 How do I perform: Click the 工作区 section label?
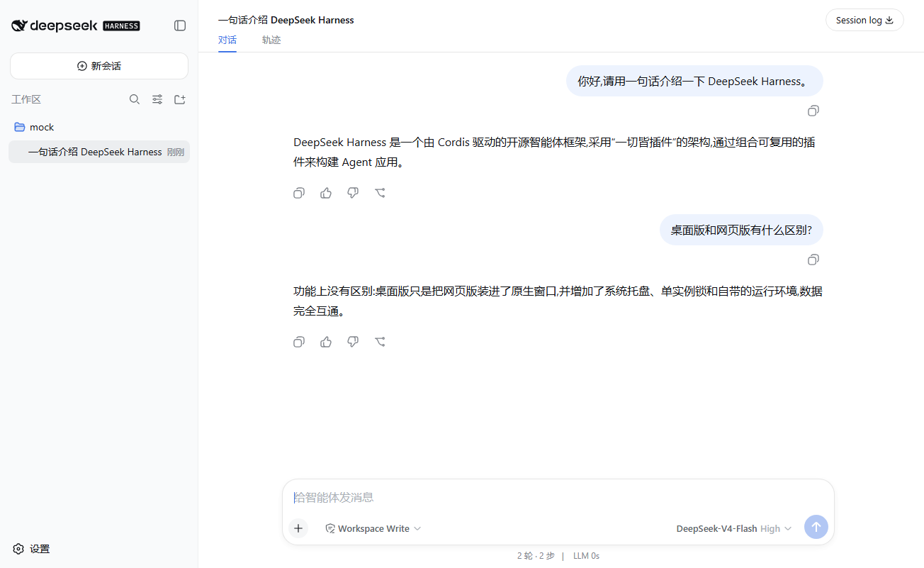click(x=26, y=99)
